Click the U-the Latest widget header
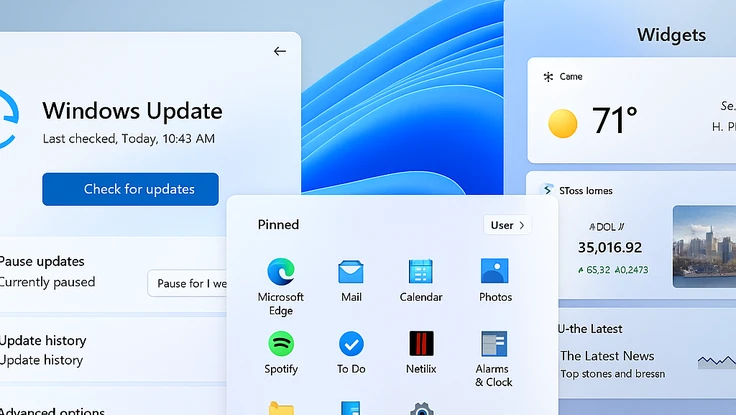Image resolution: width=736 pixels, height=415 pixels. (590, 329)
